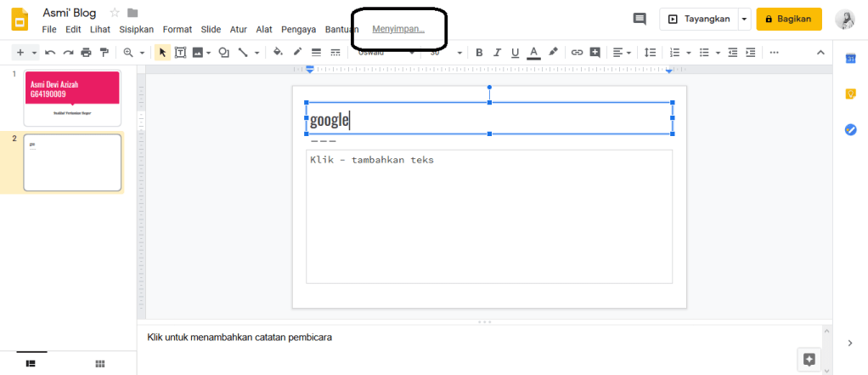Toggle italic formatting
This screenshot has height=375, width=868.
click(x=497, y=53)
